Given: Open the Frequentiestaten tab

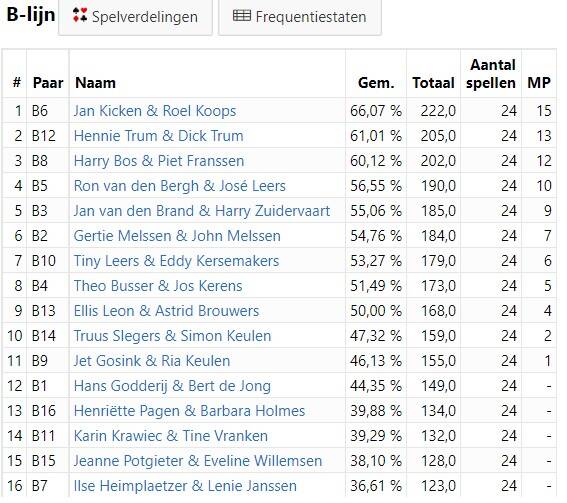Looking at the screenshot, I should pos(300,17).
